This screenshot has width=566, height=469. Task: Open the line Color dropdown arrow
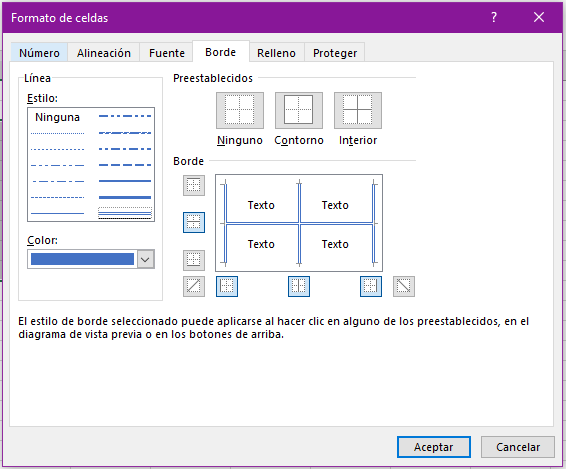tap(145, 259)
